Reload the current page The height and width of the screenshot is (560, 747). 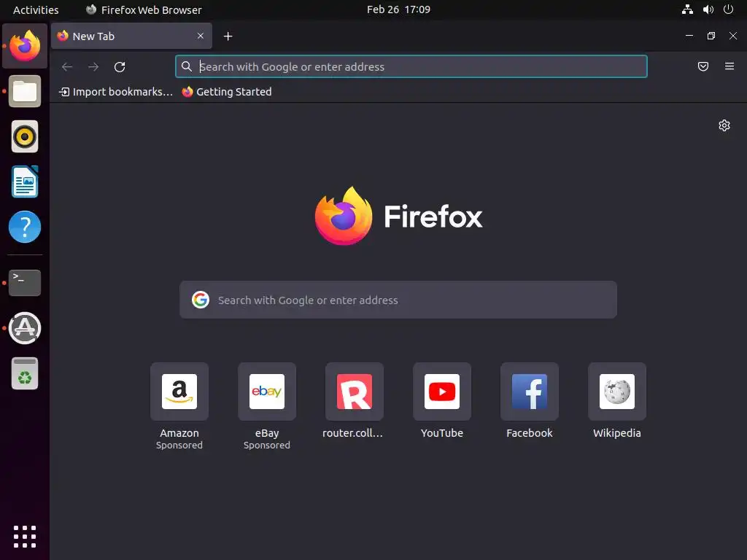click(120, 66)
